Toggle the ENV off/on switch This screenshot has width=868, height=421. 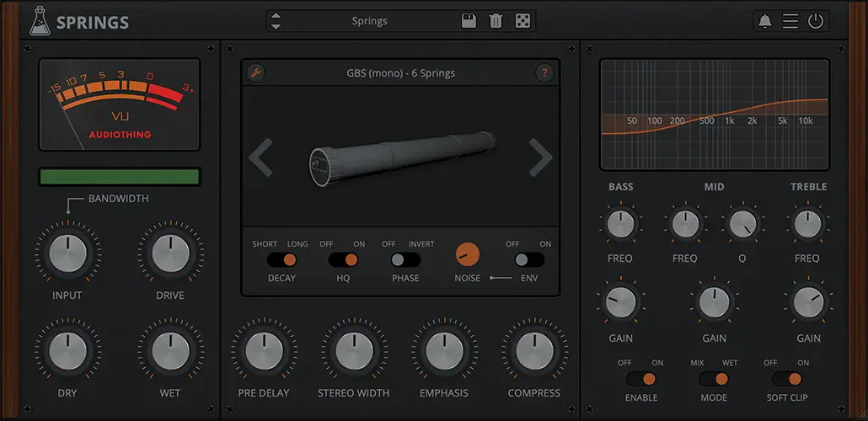tap(529, 260)
